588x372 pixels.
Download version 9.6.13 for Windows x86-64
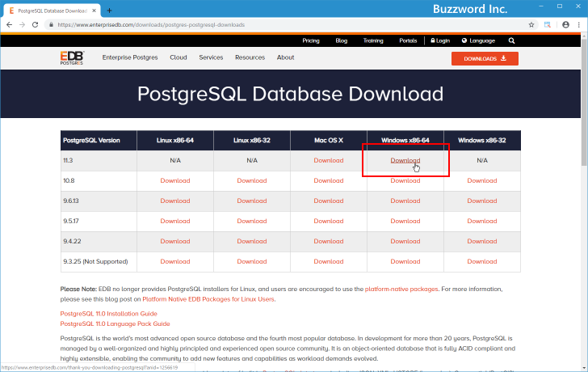(x=405, y=201)
